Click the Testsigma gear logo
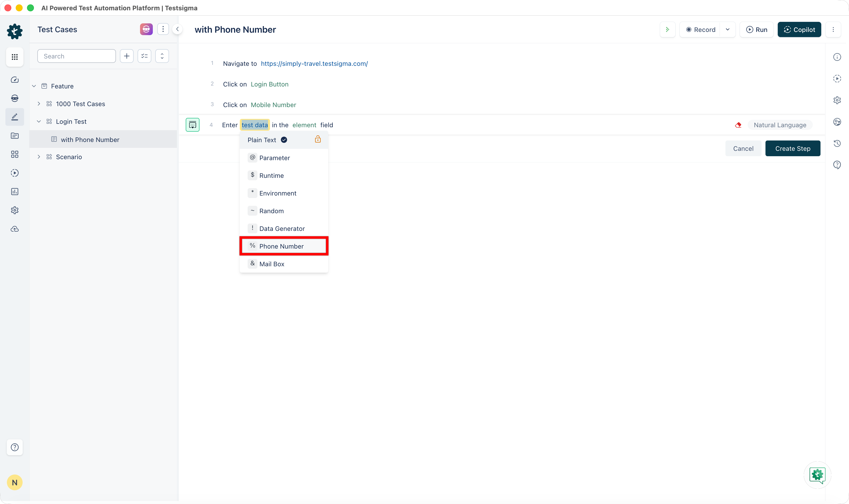This screenshot has width=849, height=504. tap(14, 31)
